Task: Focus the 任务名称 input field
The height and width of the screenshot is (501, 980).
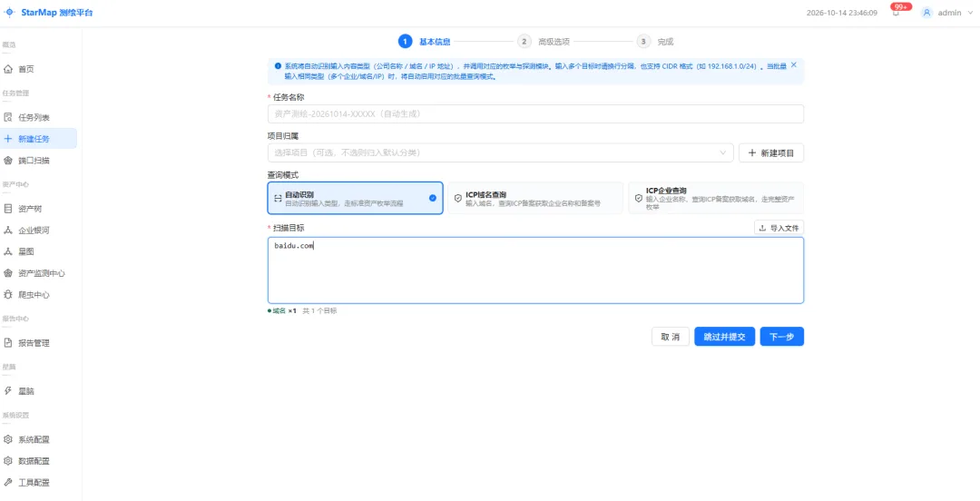Action: tap(535, 113)
